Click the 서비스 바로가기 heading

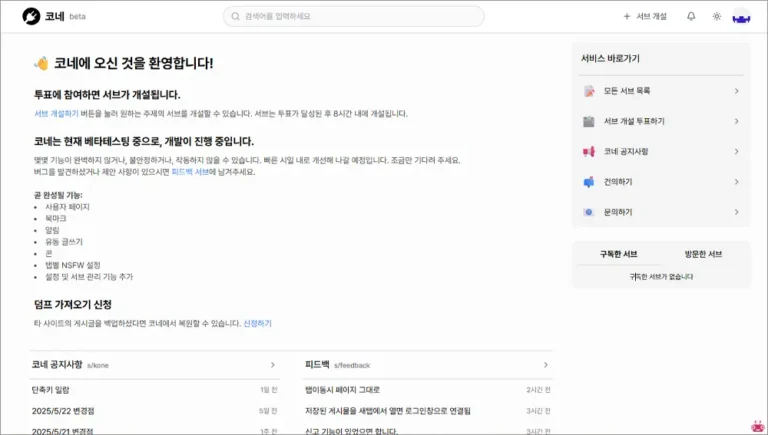[610, 59]
